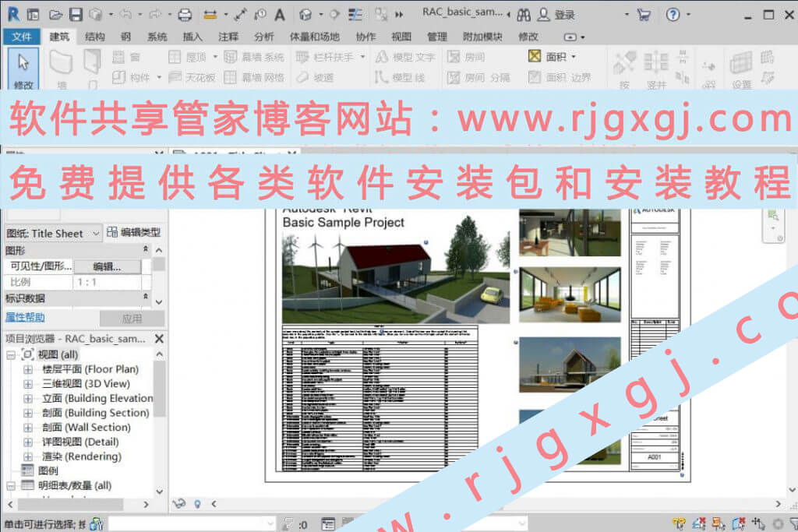
Task: Open the Autodesk App Store cart icon
Action: 644,15
